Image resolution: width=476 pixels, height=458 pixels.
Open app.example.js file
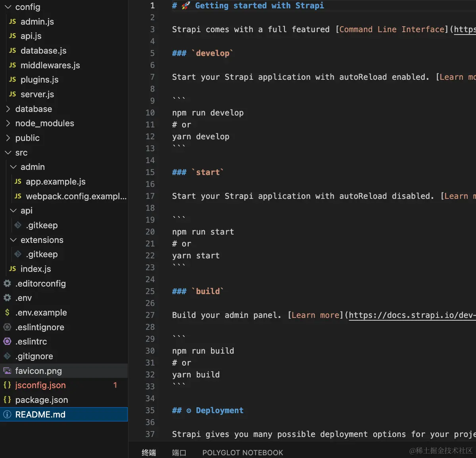click(56, 182)
